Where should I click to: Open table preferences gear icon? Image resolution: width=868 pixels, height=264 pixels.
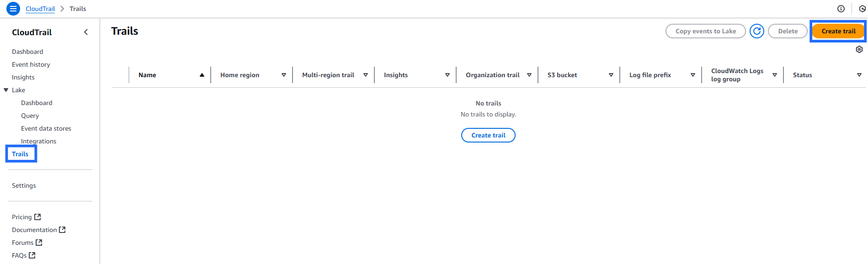point(859,49)
